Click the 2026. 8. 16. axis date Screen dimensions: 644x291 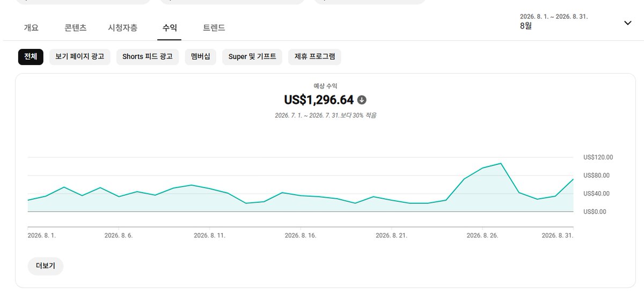301,235
